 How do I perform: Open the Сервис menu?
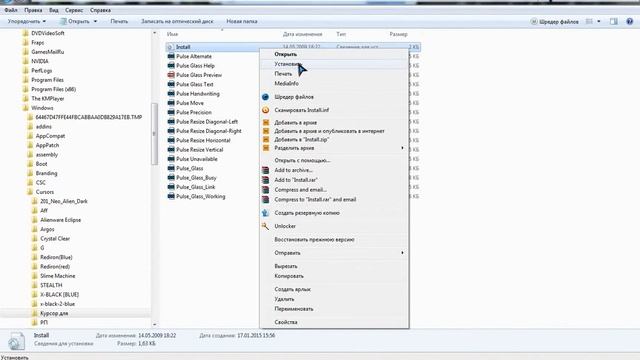pyautogui.click(x=74, y=10)
